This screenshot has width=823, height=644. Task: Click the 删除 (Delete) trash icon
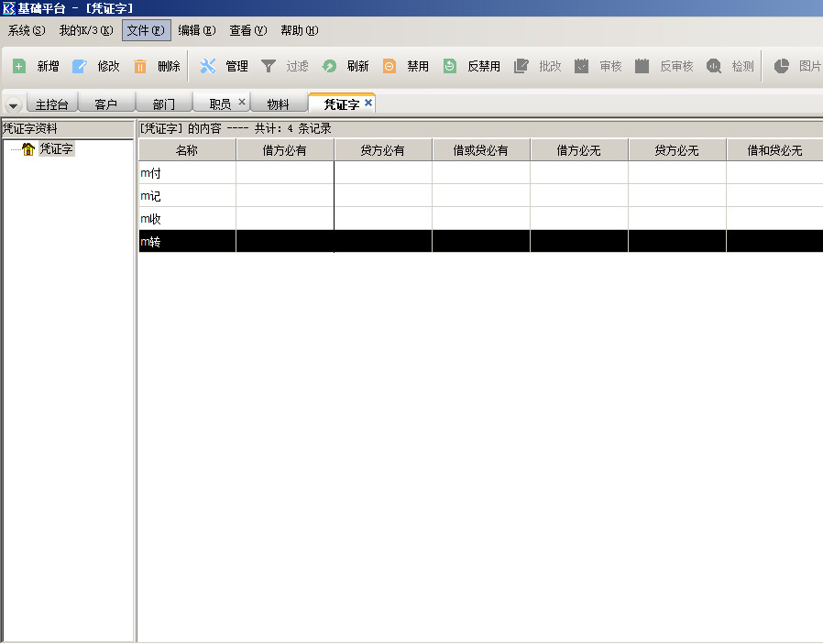click(140, 66)
